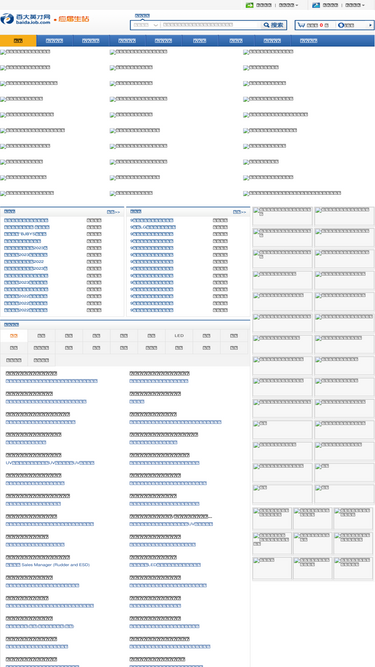The width and height of the screenshot is (375, 667).
Task: Click the orange site-station text logo
Action: click(72, 19)
